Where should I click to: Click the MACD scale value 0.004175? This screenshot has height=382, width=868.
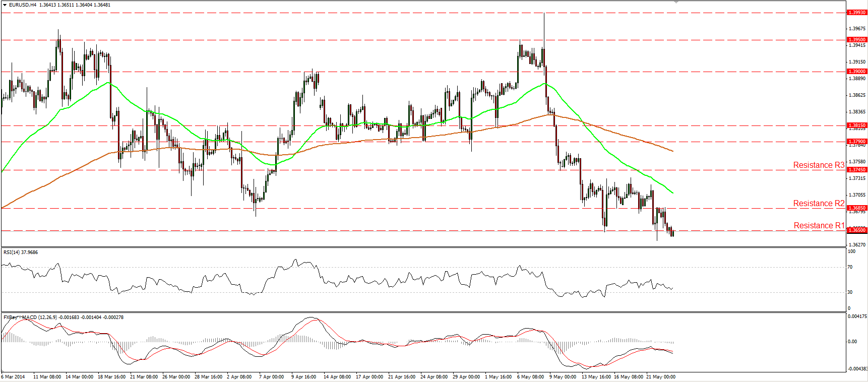click(857, 316)
